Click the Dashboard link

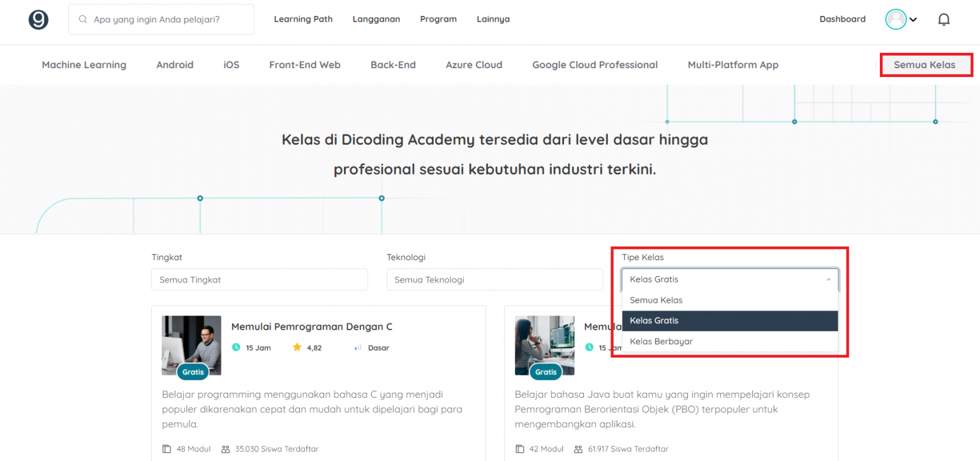pos(842,19)
